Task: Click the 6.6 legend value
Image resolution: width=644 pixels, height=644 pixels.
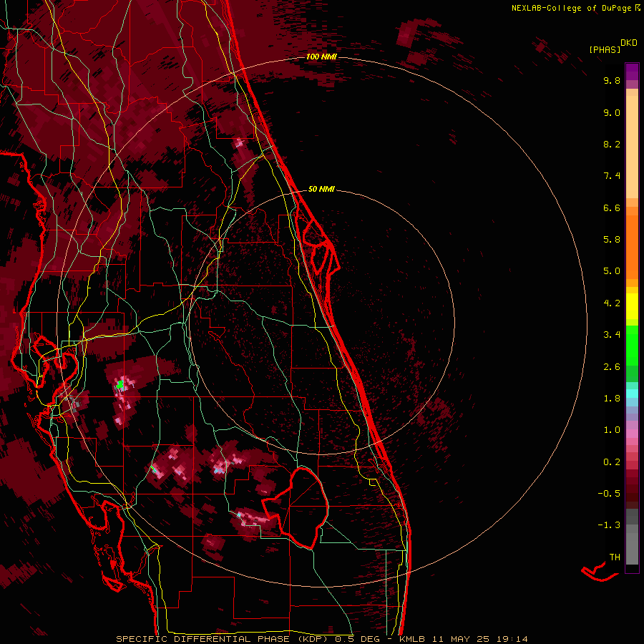Action: pos(612,208)
